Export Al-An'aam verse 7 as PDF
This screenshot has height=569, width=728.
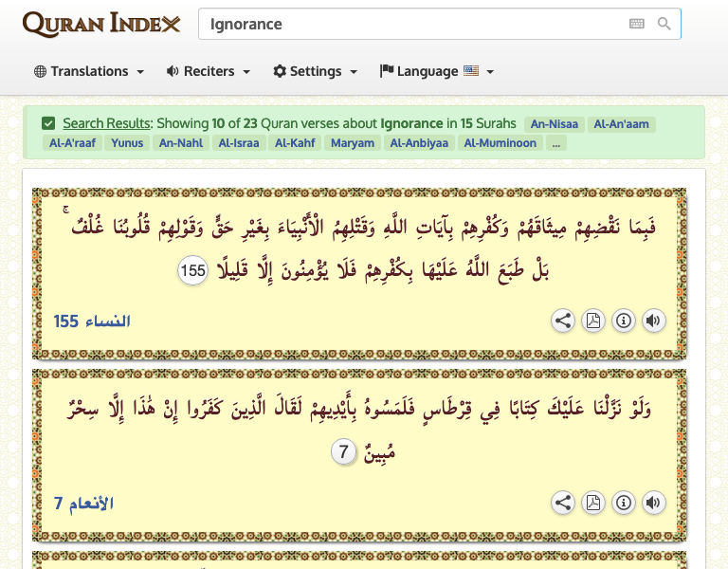[592, 503]
